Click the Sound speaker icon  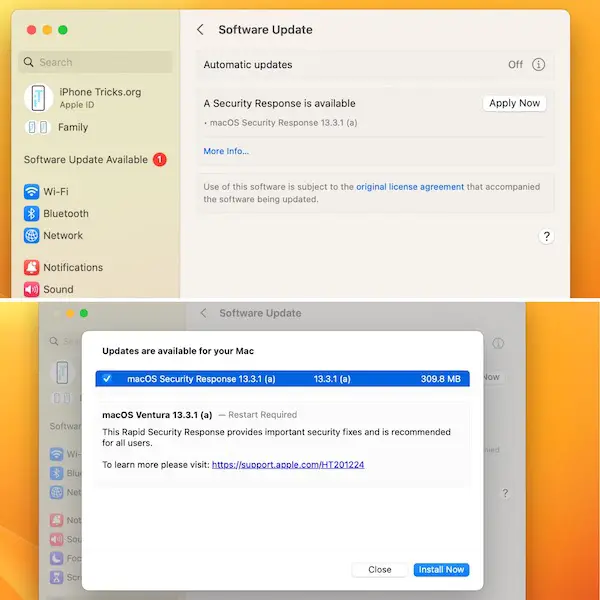click(32, 289)
